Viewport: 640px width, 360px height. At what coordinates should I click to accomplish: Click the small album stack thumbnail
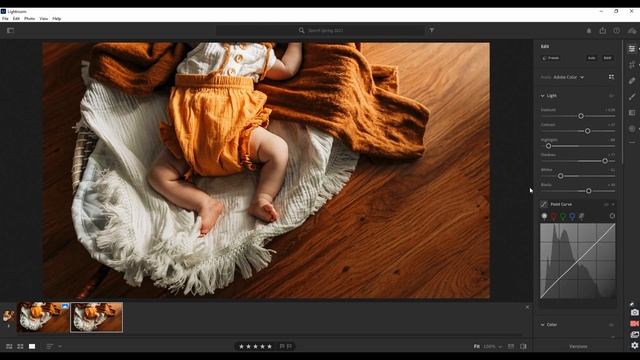(x=8, y=316)
